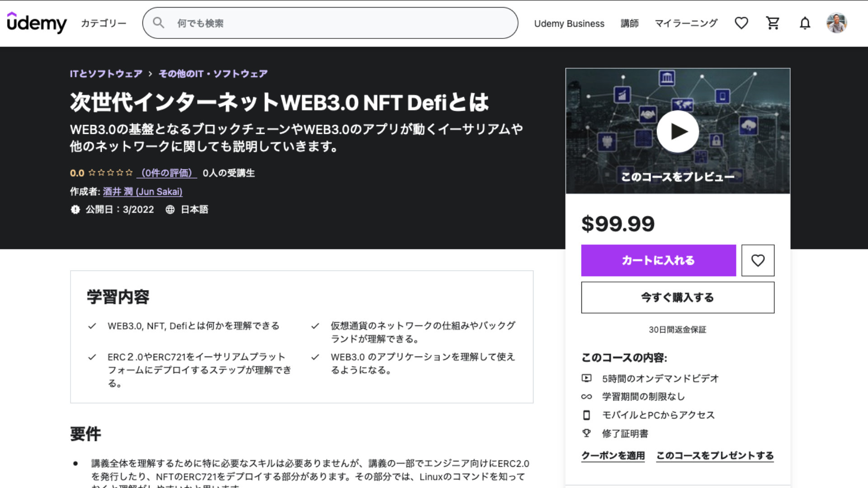The height and width of the screenshot is (488, 868).
Task: Toggle wishlist heart beside cart button
Action: pyautogui.click(x=758, y=260)
